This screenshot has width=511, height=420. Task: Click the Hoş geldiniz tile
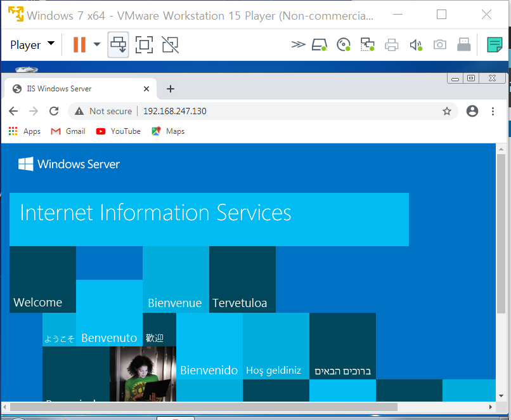tap(276, 346)
